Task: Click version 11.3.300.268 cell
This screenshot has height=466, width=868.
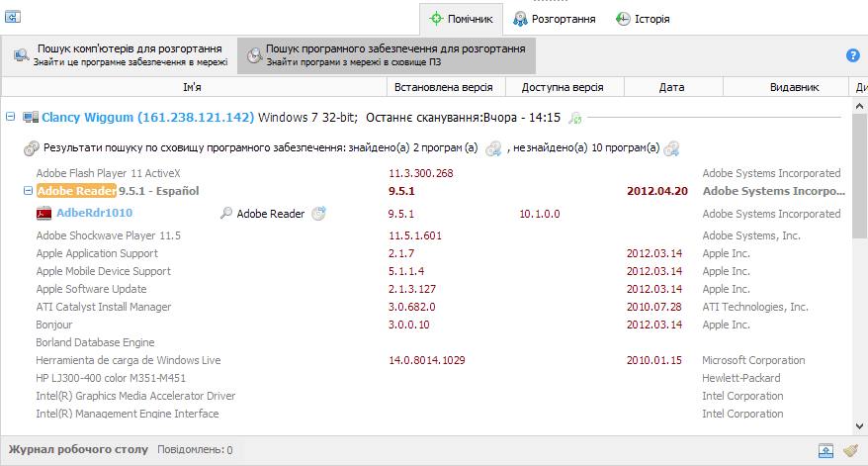Action: [x=421, y=173]
